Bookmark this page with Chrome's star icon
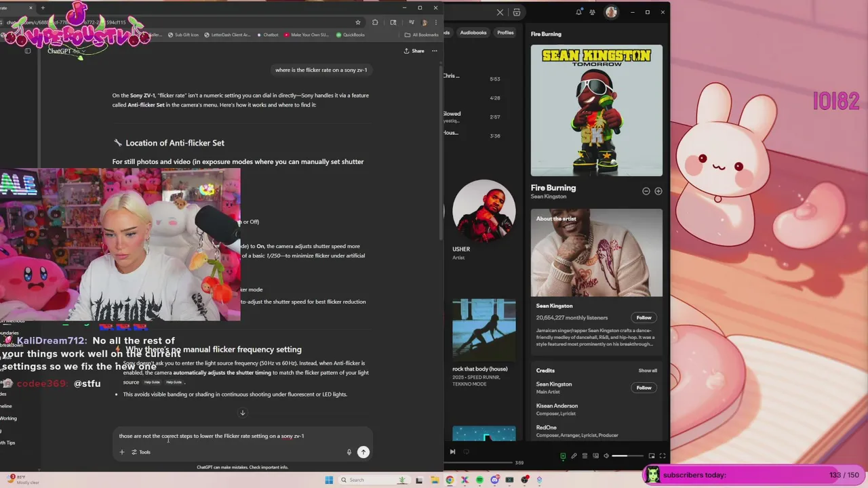 click(358, 22)
